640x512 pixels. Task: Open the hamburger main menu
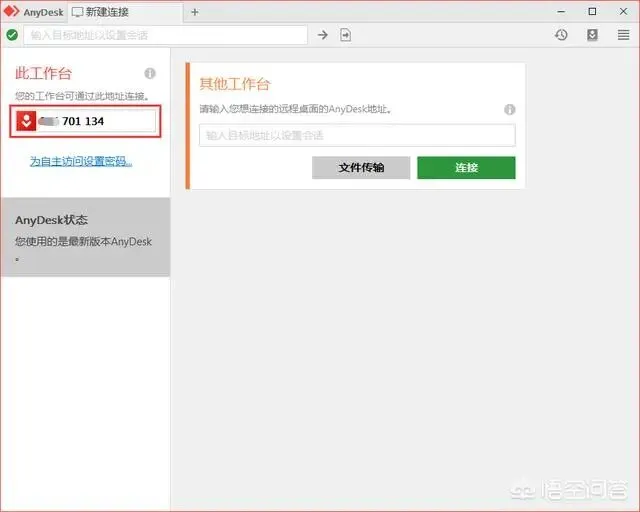[x=623, y=35]
